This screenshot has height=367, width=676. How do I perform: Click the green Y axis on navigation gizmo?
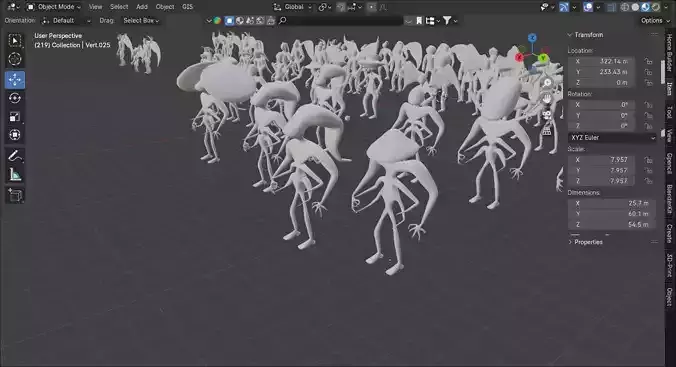tap(543, 57)
